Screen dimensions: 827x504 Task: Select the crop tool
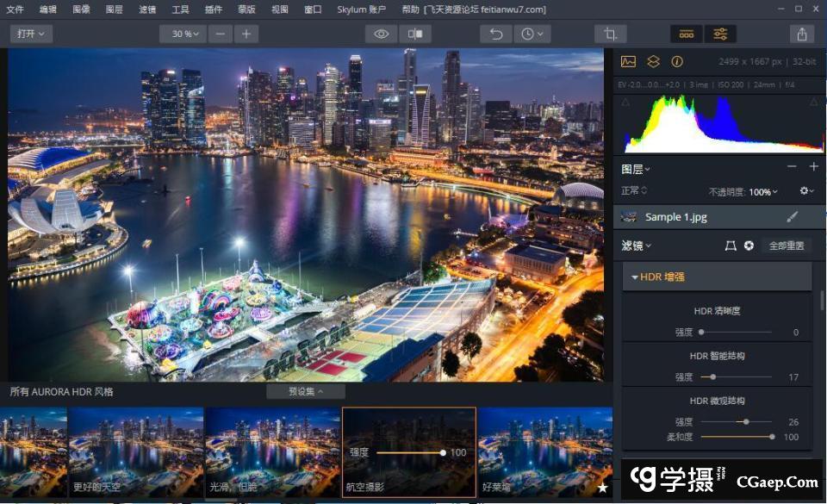pos(610,34)
